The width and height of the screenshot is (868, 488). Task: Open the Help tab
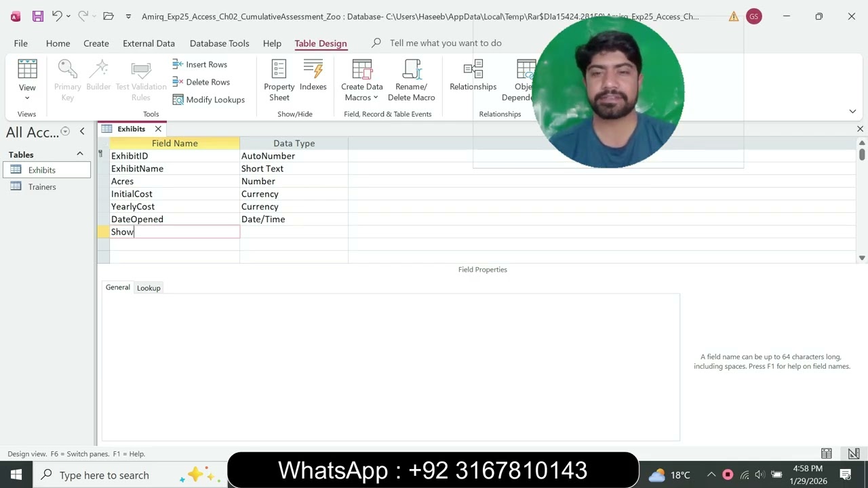[x=272, y=43]
